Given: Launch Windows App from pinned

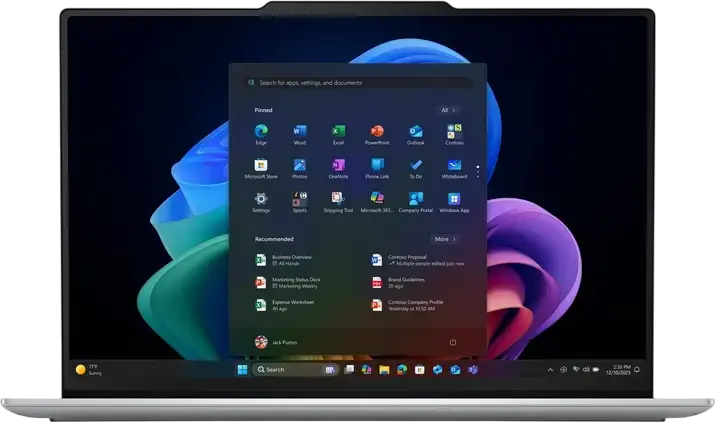Looking at the screenshot, I should (454, 202).
